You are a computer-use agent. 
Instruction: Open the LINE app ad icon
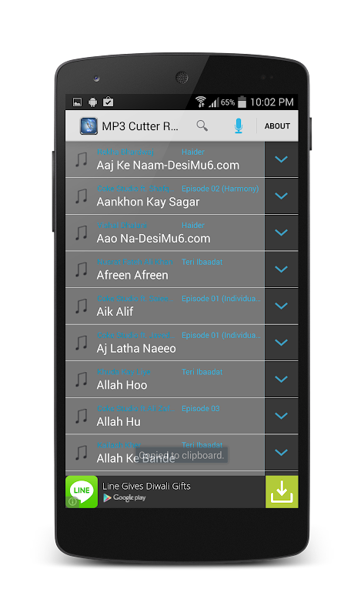(82, 492)
